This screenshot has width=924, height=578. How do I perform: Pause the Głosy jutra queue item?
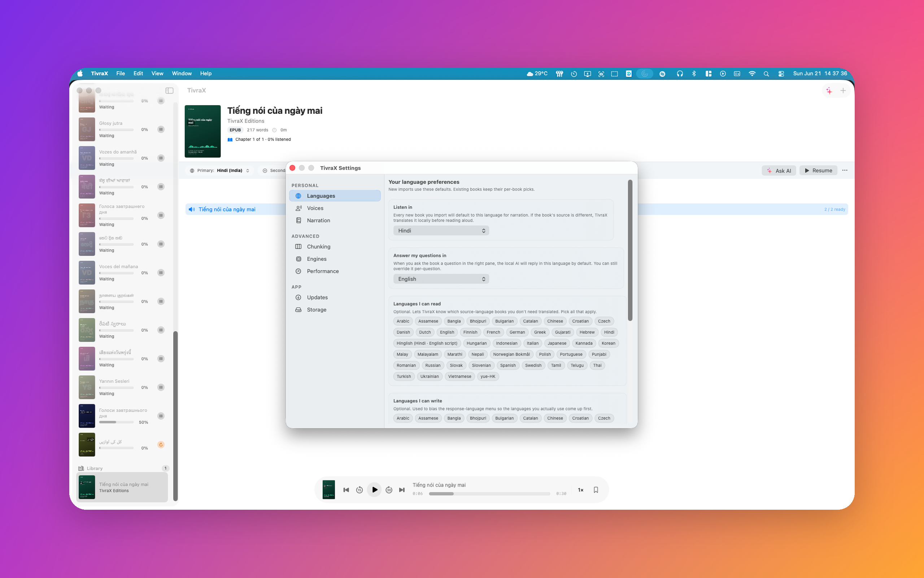tap(161, 130)
